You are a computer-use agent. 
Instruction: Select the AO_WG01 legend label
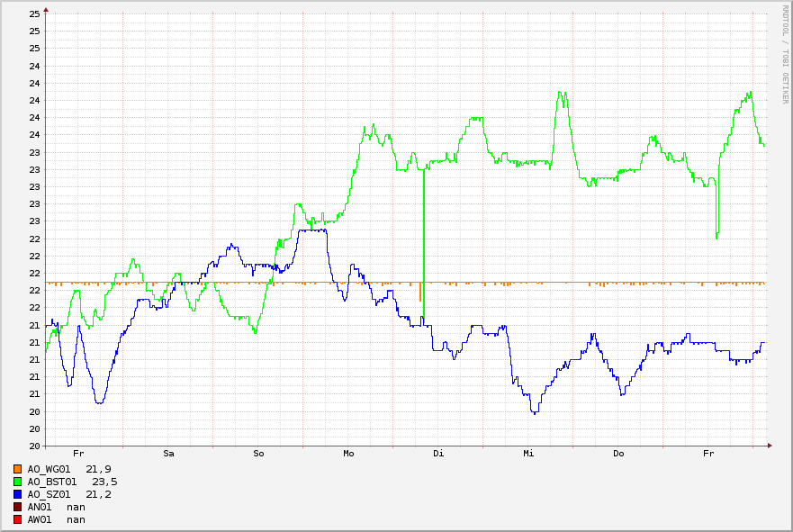point(49,469)
